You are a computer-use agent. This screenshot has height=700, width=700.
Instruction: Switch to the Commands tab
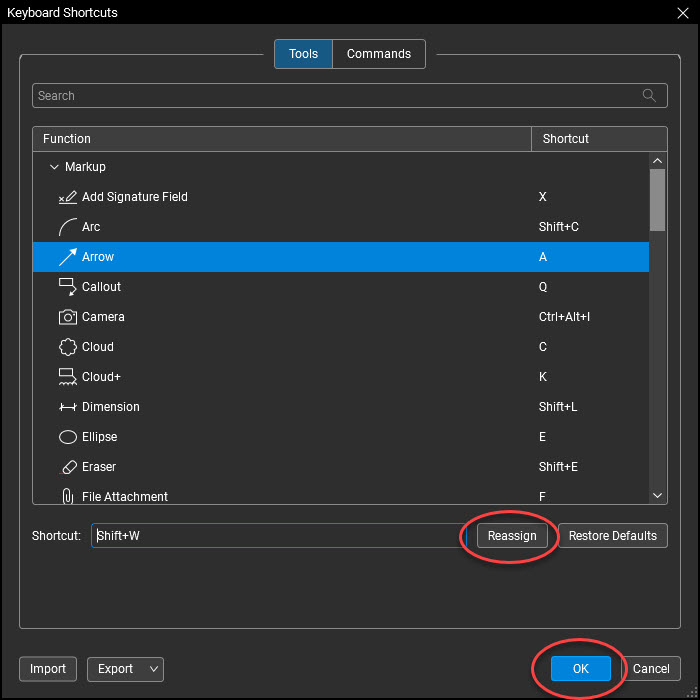pos(379,54)
